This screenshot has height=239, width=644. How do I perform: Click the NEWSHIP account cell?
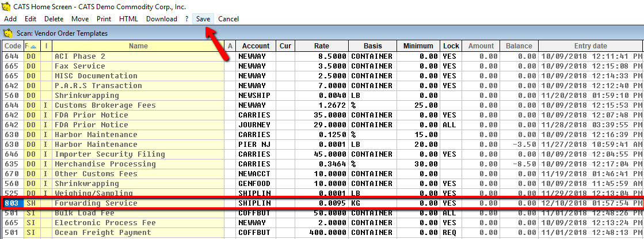(254, 96)
